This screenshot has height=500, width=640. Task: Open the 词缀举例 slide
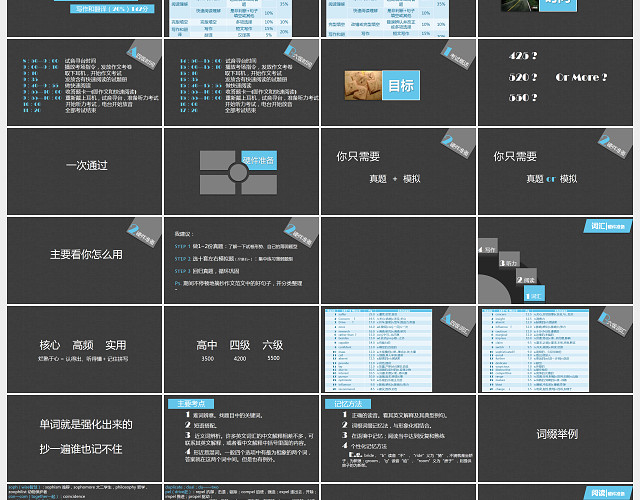click(x=555, y=438)
